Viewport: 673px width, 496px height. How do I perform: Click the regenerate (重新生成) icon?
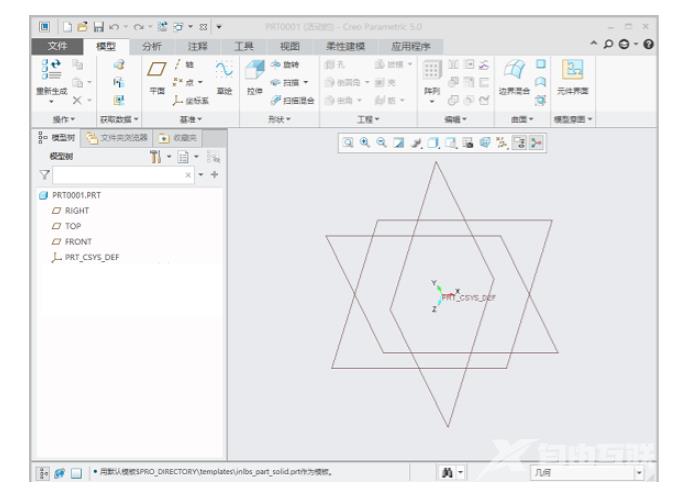[x=51, y=70]
